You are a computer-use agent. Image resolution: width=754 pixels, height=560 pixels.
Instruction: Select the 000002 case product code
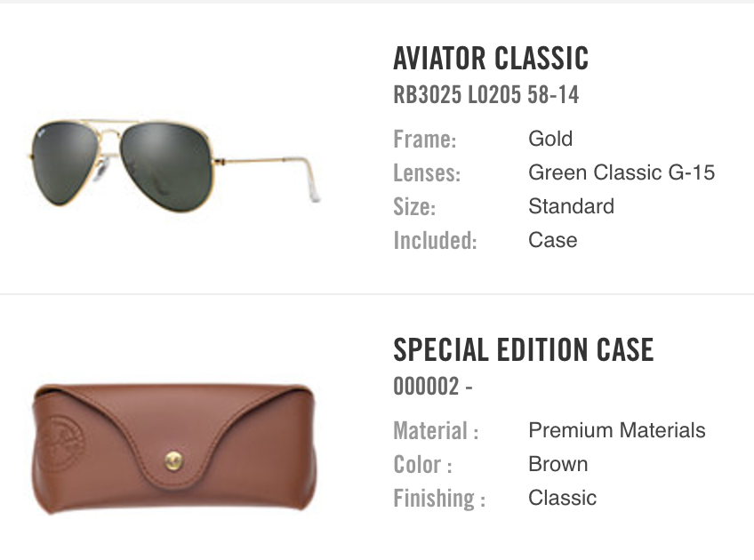(x=433, y=387)
